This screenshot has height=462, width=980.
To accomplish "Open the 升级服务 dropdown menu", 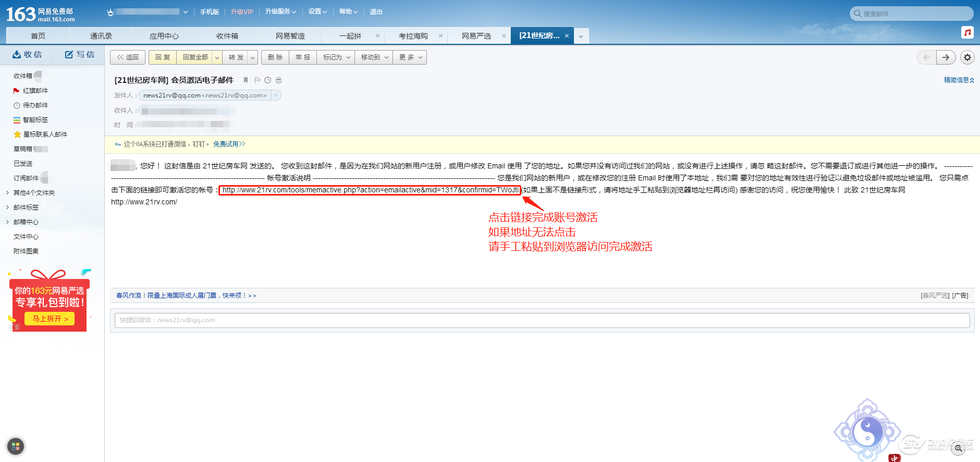I will [280, 11].
